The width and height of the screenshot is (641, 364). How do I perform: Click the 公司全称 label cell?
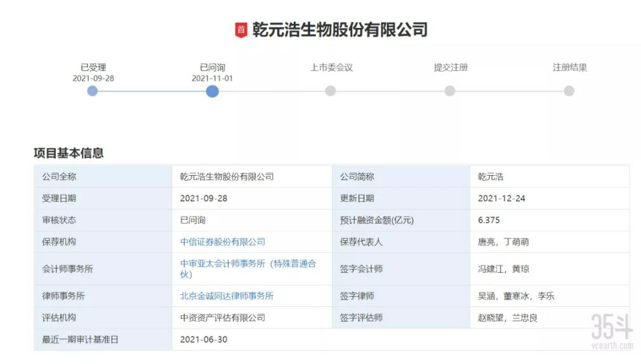[x=103, y=176]
